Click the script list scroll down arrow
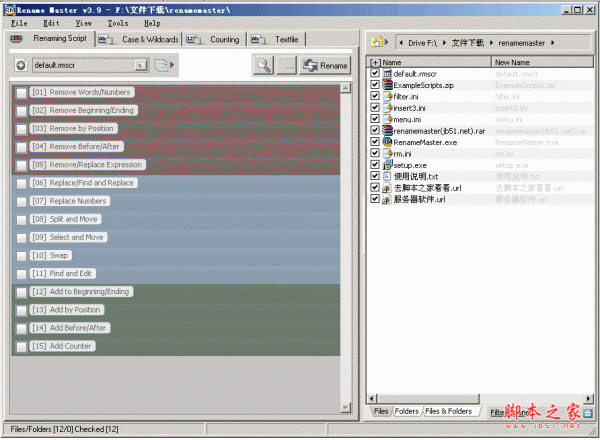The width and height of the screenshot is (600, 440). tap(346, 408)
